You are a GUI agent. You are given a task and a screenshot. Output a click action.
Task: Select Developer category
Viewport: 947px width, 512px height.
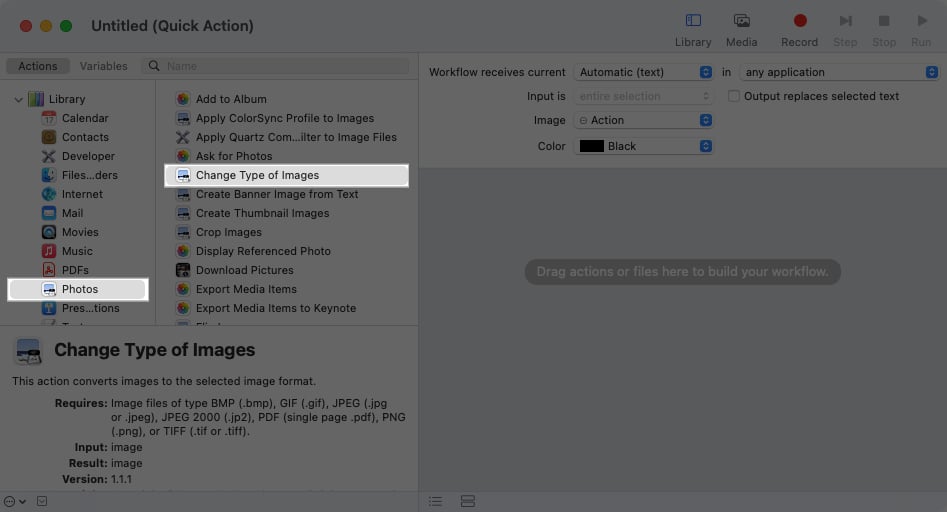79,156
